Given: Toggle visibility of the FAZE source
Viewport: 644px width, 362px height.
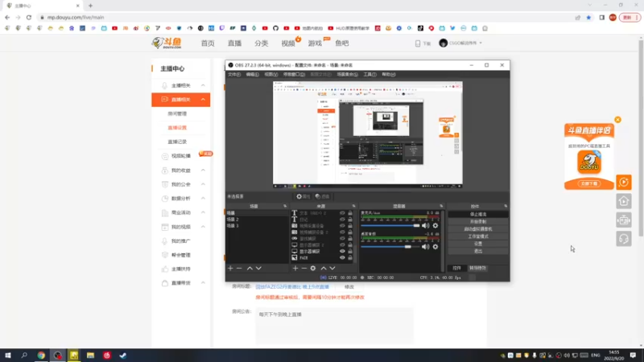Looking at the screenshot, I should pyautogui.click(x=342, y=257).
